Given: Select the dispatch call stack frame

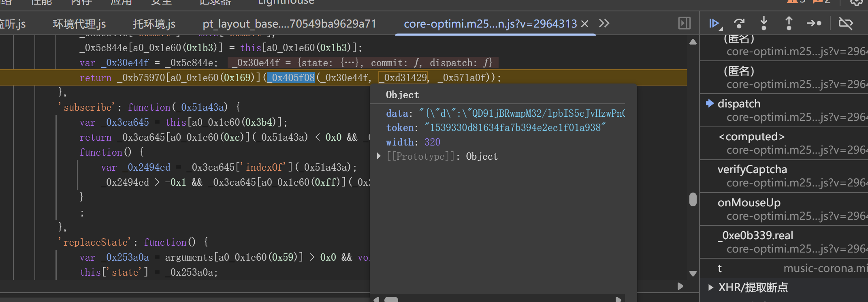Looking at the screenshot, I should [739, 104].
